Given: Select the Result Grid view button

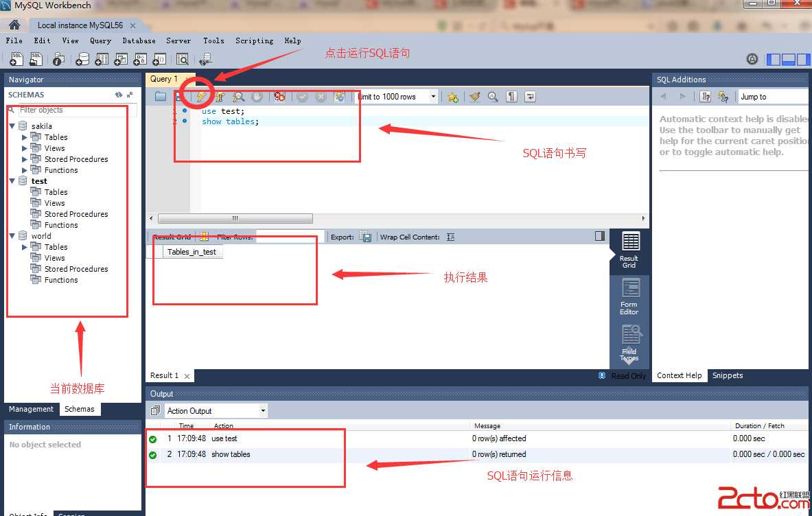Looking at the screenshot, I should (x=629, y=250).
